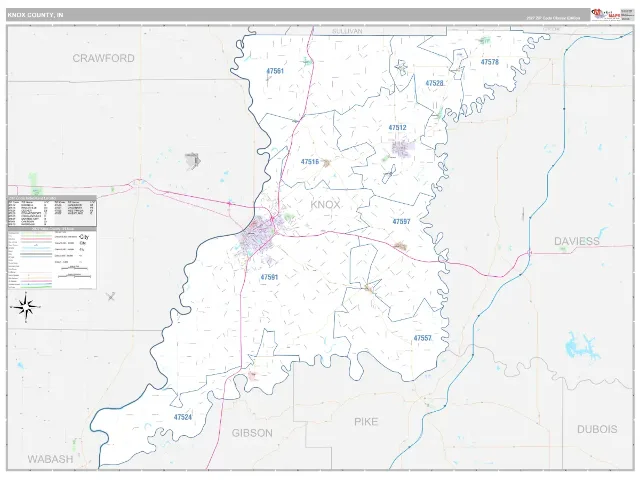Click the largest "City" sample in legend

tap(84, 237)
